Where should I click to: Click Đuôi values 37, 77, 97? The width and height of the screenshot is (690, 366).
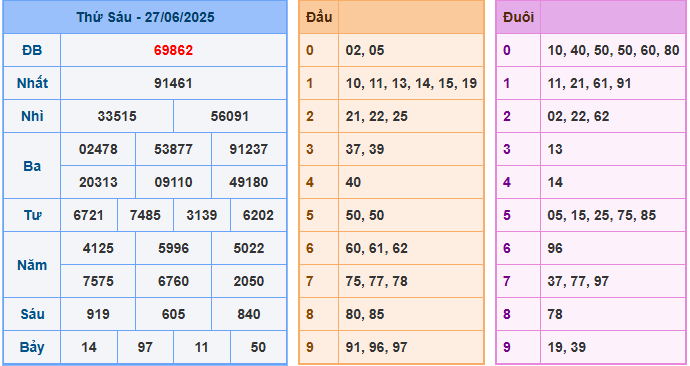point(578,281)
